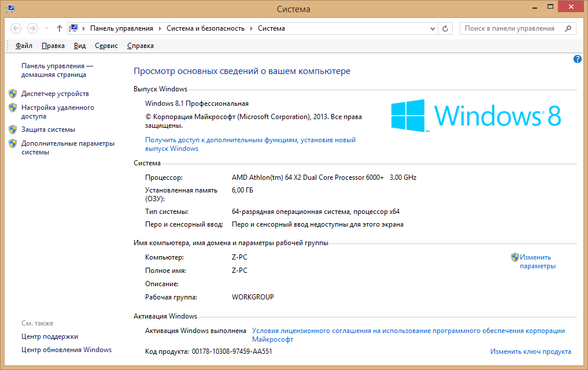
Task: Open the Файл menu
Action: (24, 46)
